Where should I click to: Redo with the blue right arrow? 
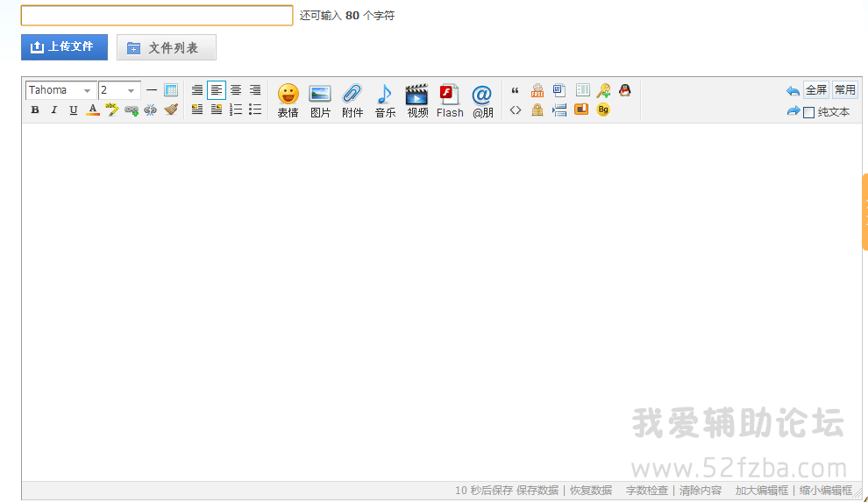click(793, 111)
